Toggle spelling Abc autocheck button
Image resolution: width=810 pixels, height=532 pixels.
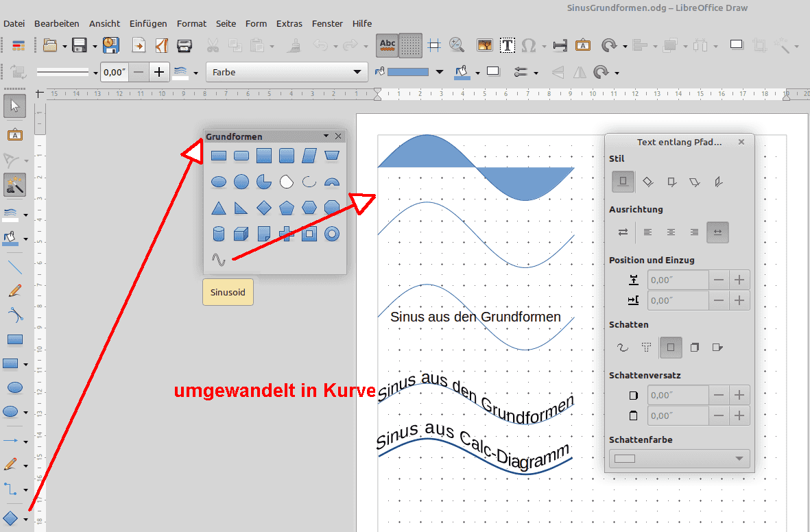tap(388, 45)
